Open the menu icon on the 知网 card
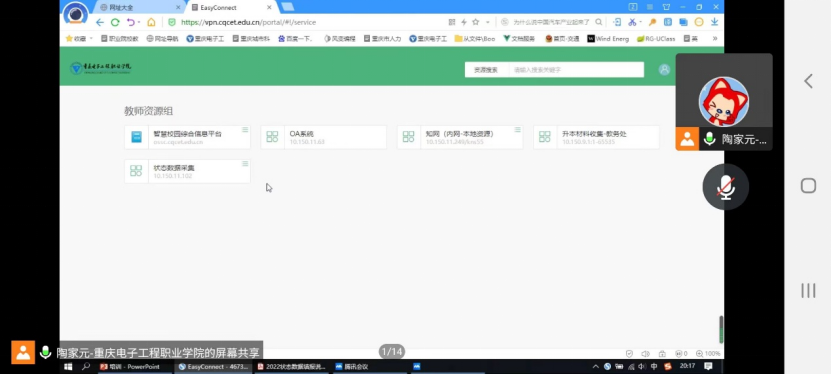Screen dimensions: 831x374 coord(517,130)
